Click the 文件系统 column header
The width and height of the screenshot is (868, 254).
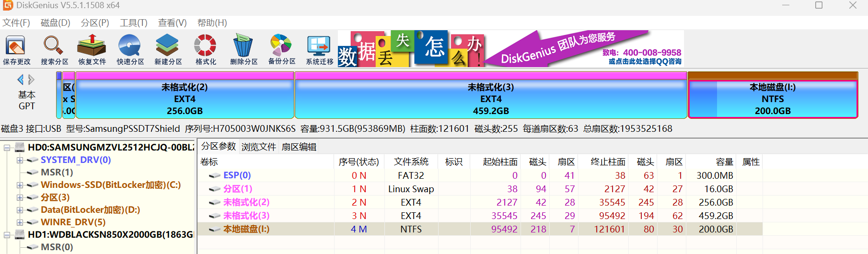[x=411, y=162]
